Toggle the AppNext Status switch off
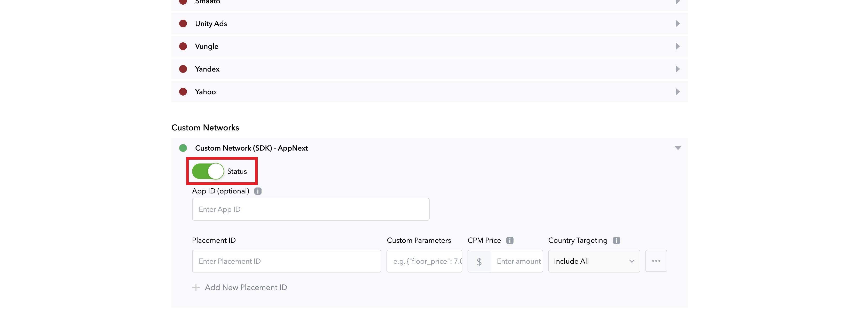 point(208,171)
